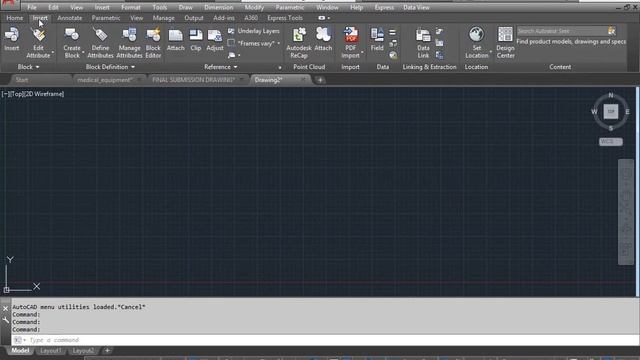Open the Edit Attribute tool
This screenshot has width=640, height=360.
pyautogui.click(x=38, y=42)
